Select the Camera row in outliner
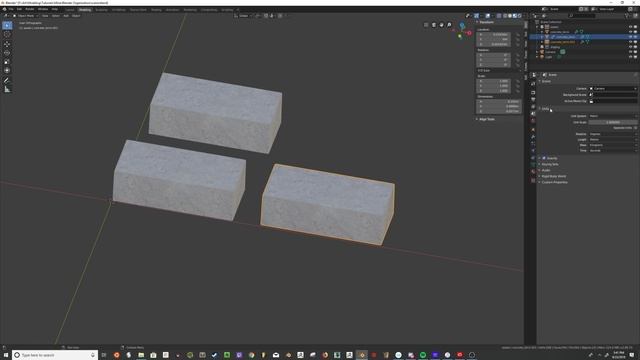The image size is (640, 360). [x=584, y=52]
